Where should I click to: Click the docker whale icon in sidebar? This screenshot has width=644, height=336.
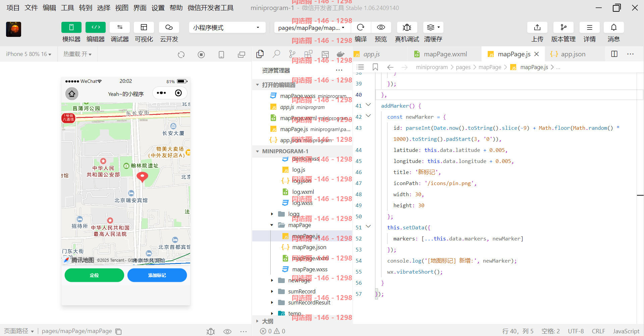click(341, 54)
